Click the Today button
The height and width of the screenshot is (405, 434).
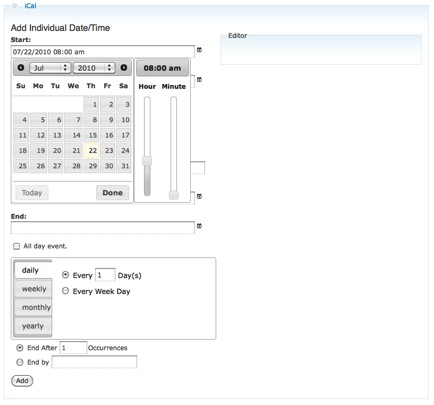(32, 193)
